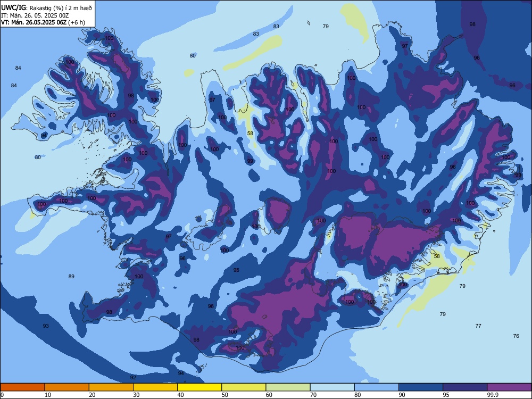Select the 30–40 golden legend swatch

coord(155,387)
